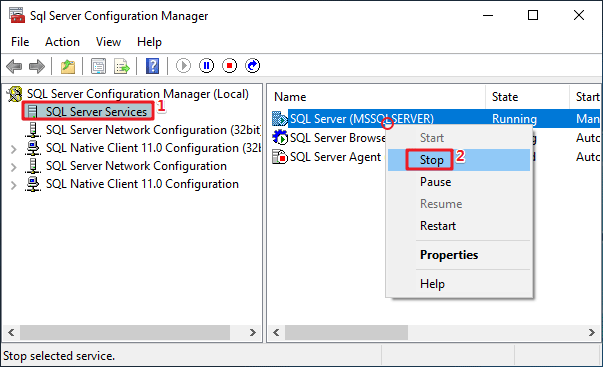
Task: Select the SQL Server Agent row
Action: point(335,157)
